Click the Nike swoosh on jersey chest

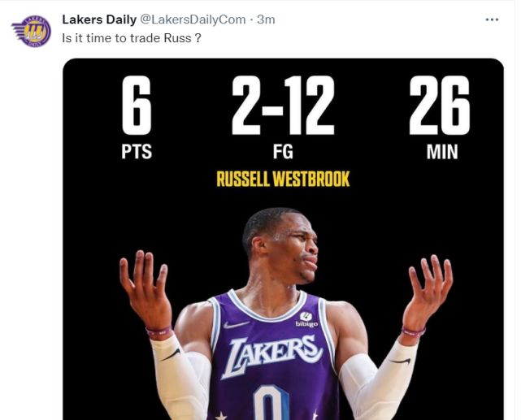236,325
